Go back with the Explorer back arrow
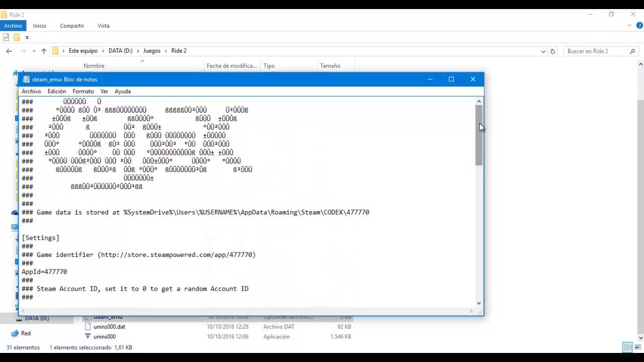644x362 pixels. [x=9, y=51]
